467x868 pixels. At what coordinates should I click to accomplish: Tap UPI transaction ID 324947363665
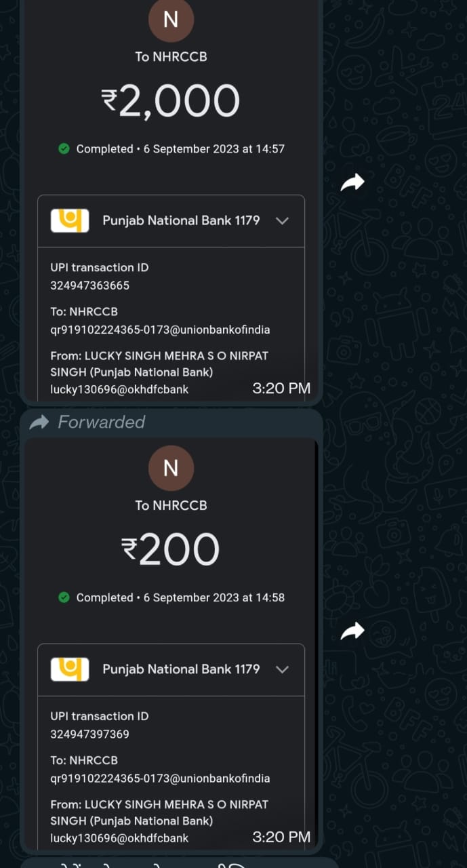[89, 285]
